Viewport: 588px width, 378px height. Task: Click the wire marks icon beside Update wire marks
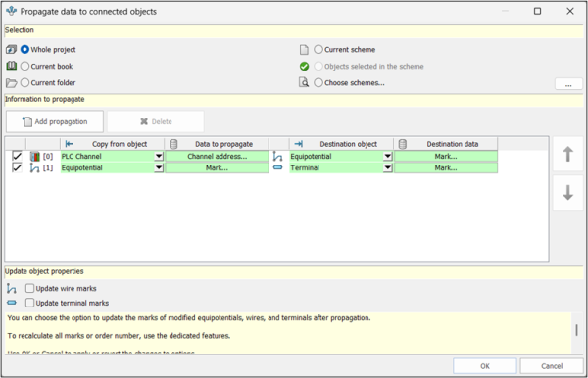pos(11,289)
